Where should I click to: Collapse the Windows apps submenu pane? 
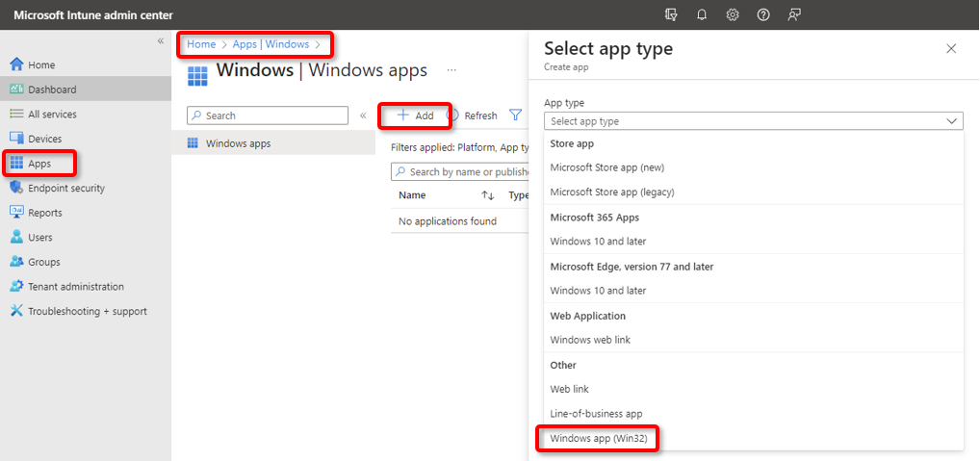pos(363,115)
